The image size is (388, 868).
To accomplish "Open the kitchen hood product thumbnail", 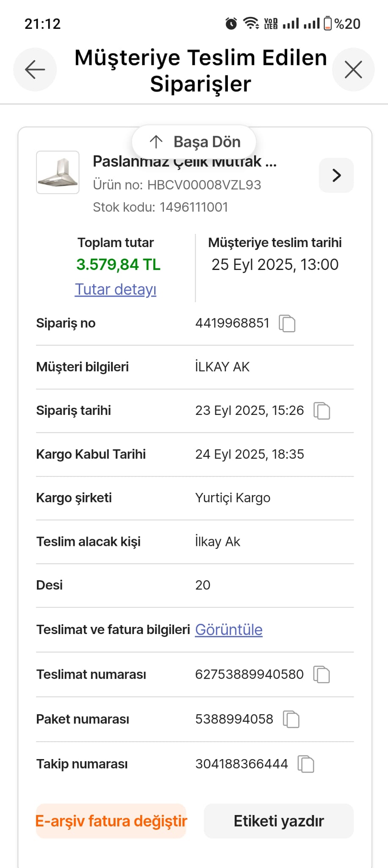I will [58, 172].
